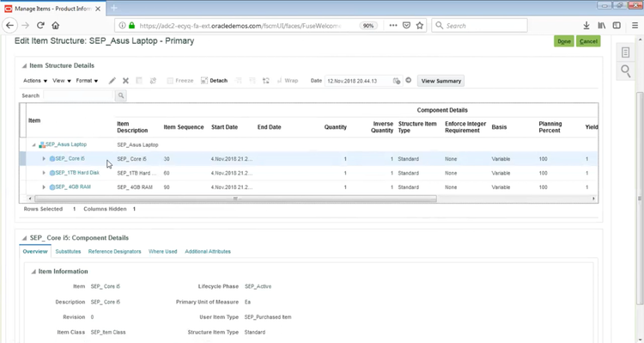
Task: Open the Format dropdown menu
Action: point(87,81)
